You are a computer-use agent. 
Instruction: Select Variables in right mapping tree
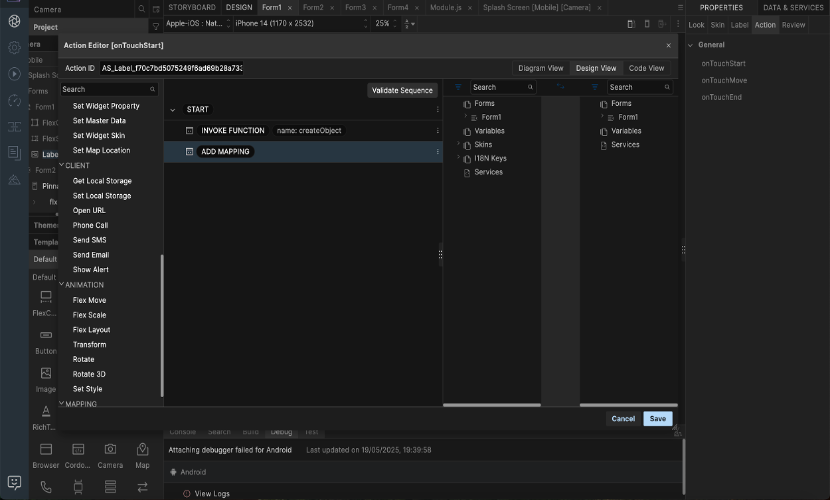[626, 131]
